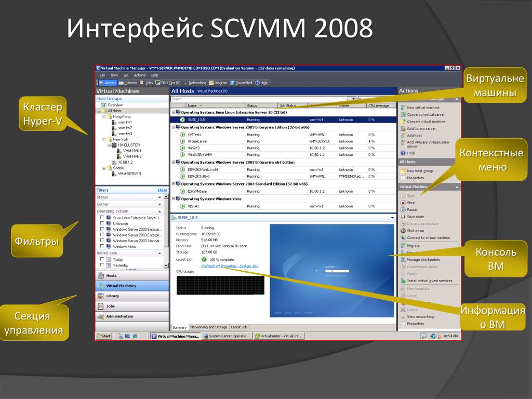
Task: Click the Networking toolbar icon
Action: click(195, 83)
